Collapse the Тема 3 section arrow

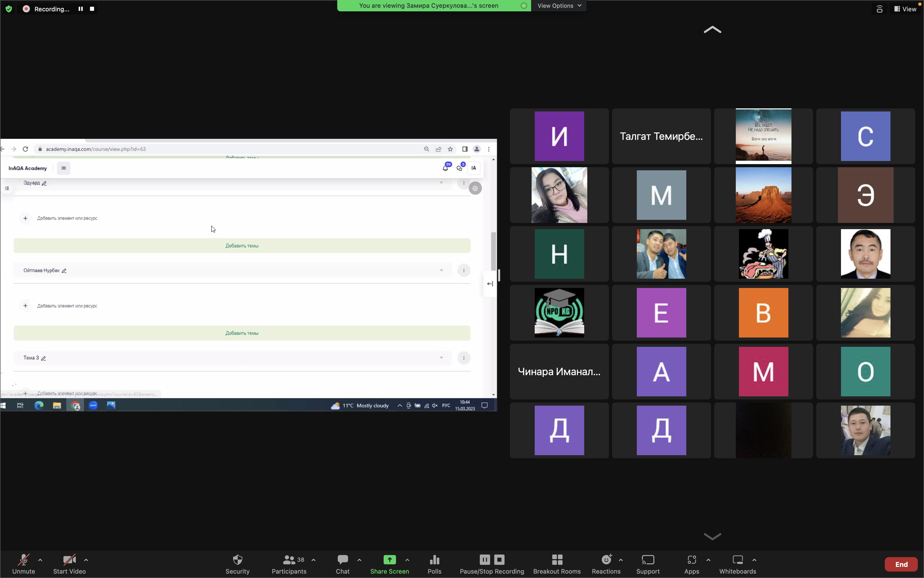click(x=441, y=358)
